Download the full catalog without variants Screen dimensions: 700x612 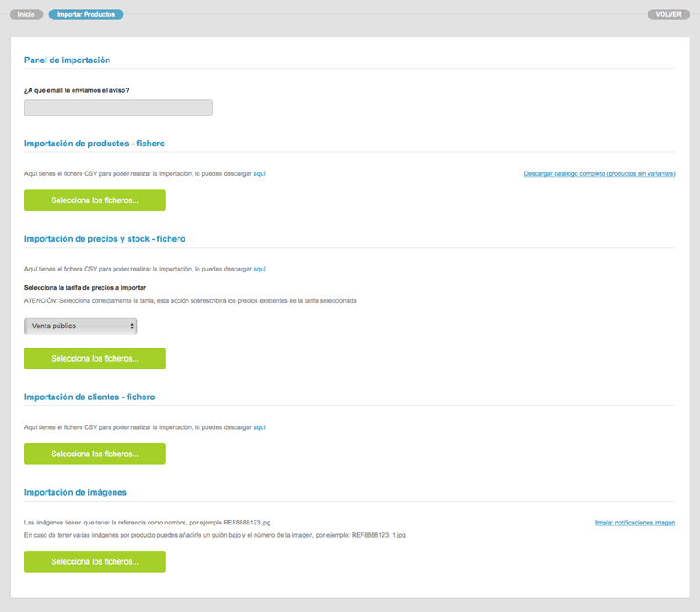click(x=598, y=173)
